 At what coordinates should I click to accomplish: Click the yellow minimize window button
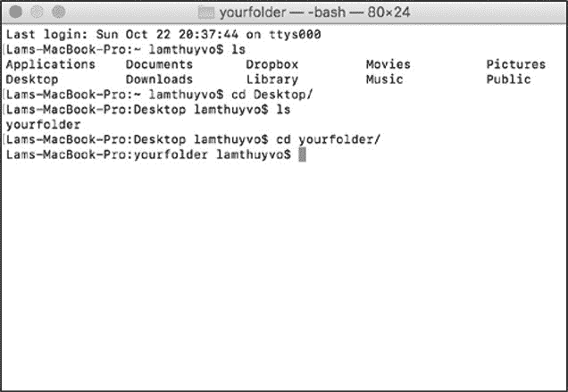pyautogui.click(x=36, y=13)
